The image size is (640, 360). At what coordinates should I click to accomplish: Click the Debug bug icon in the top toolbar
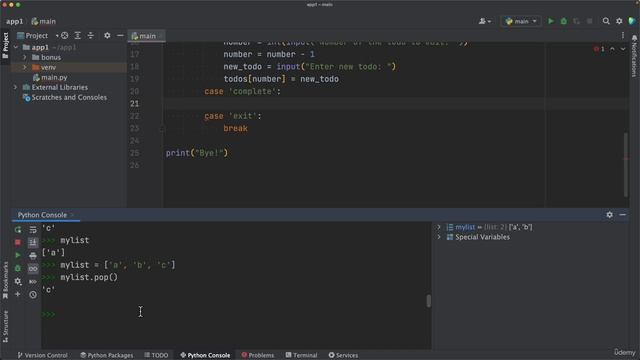pyautogui.click(x=564, y=21)
